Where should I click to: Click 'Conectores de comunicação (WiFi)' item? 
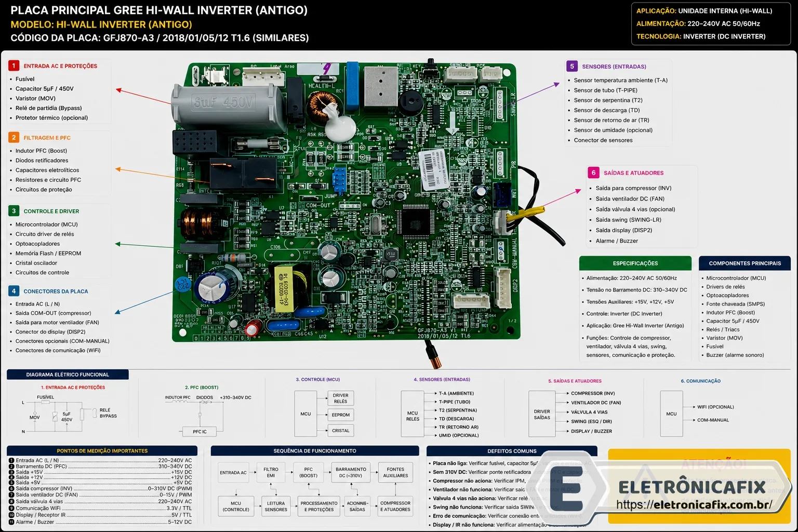[58, 350]
